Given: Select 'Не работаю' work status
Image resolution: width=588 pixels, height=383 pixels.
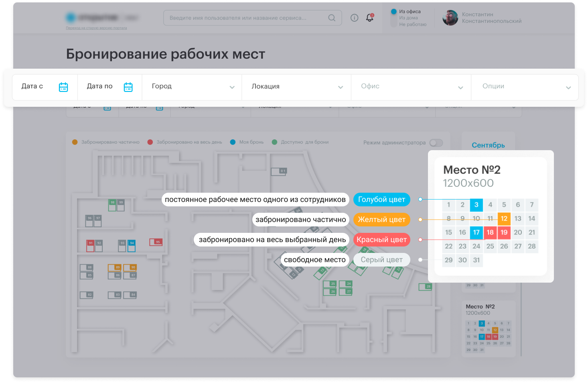Looking at the screenshot, I should (412, 24).
